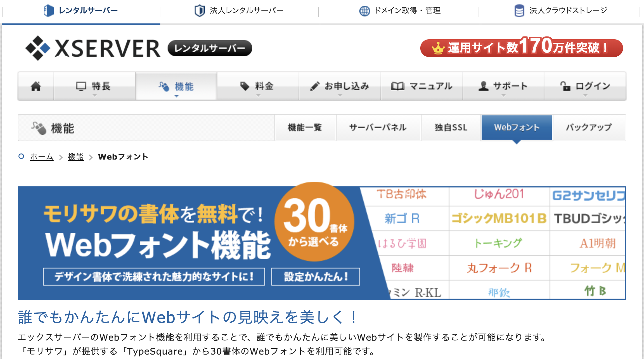Viewport: 644px width, 359px height.
Task: Click the 誰でもかんたんに heading text
Action: point(188,317)
